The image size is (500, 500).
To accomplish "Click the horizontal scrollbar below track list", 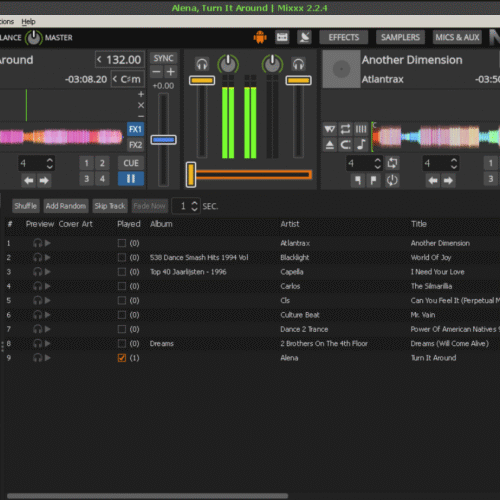I will click(x=148, y=496).
